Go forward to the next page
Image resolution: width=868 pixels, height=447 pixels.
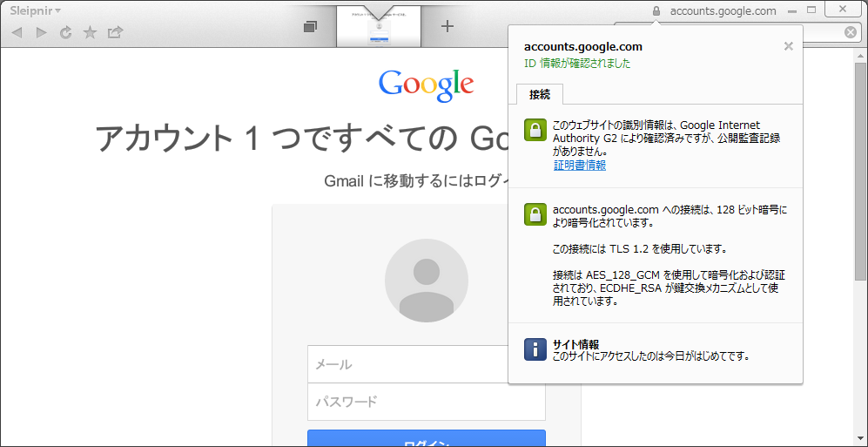(42, 33)
